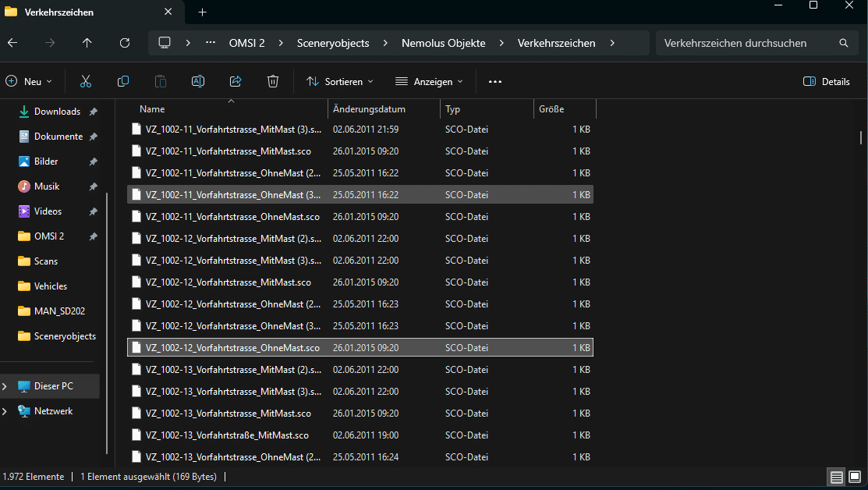
Task: Click the Rename icon in toolbar
Action: tap(197, 81)
